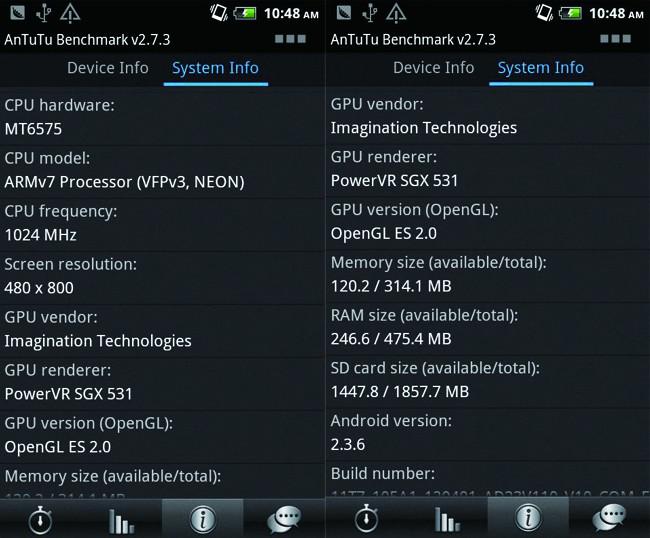Open bar chart ranking icon in right screenshot
Screen dimensions: 650x538
coord(447,519)
